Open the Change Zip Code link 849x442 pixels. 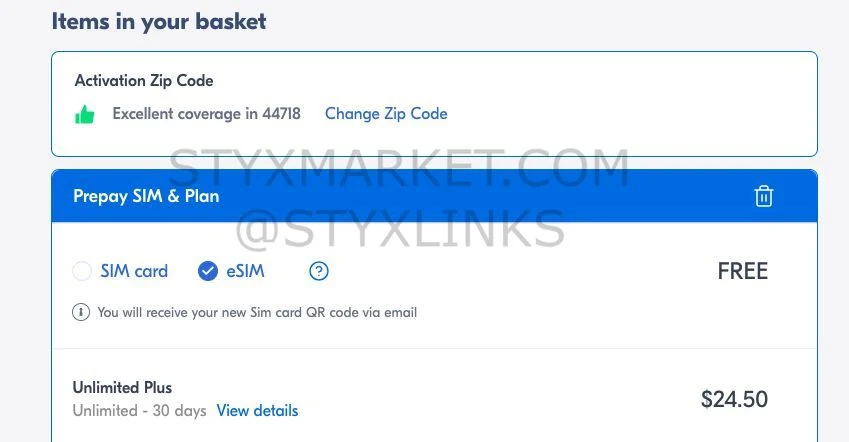point(386,114)
